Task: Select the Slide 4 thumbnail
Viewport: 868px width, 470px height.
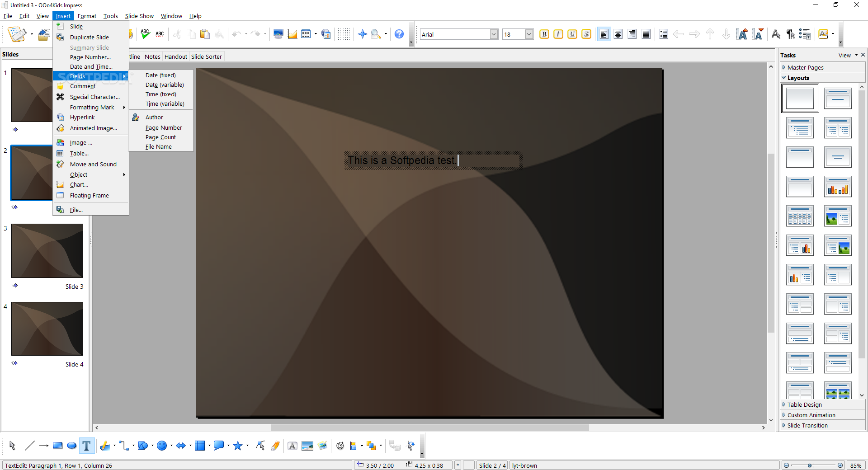Action: coord(47,329)
